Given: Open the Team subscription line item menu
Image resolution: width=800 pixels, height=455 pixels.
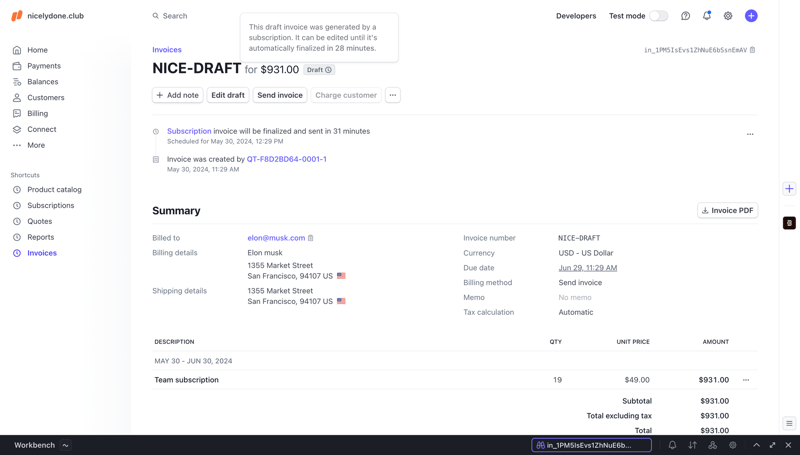Looking at the screenshot, I should pos(746,380).
